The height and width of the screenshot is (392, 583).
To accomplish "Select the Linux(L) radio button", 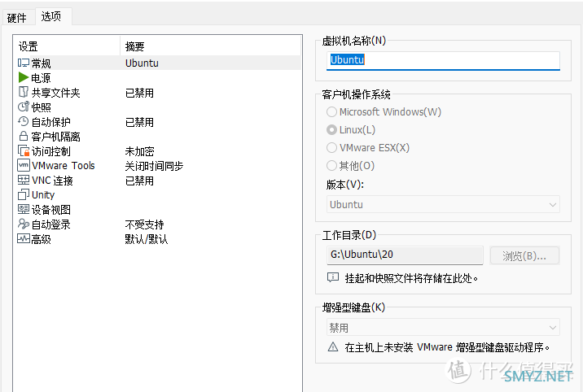I will click(331, 129).
